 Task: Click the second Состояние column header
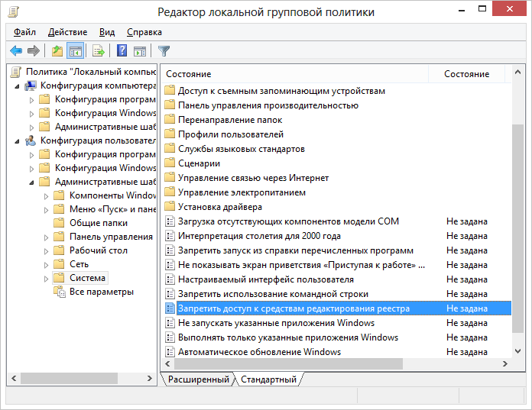(467, 74)
